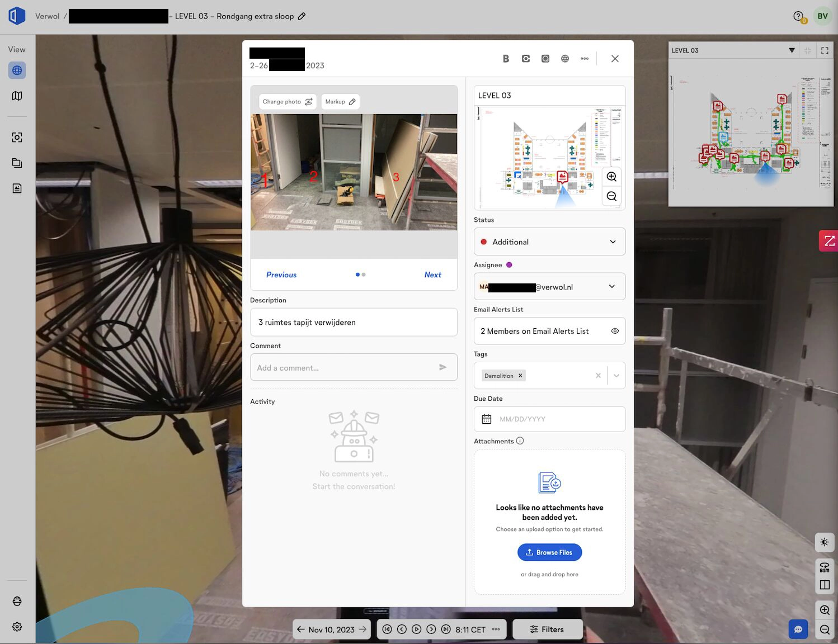Click the Browse Files button

[x=549, y=552]
